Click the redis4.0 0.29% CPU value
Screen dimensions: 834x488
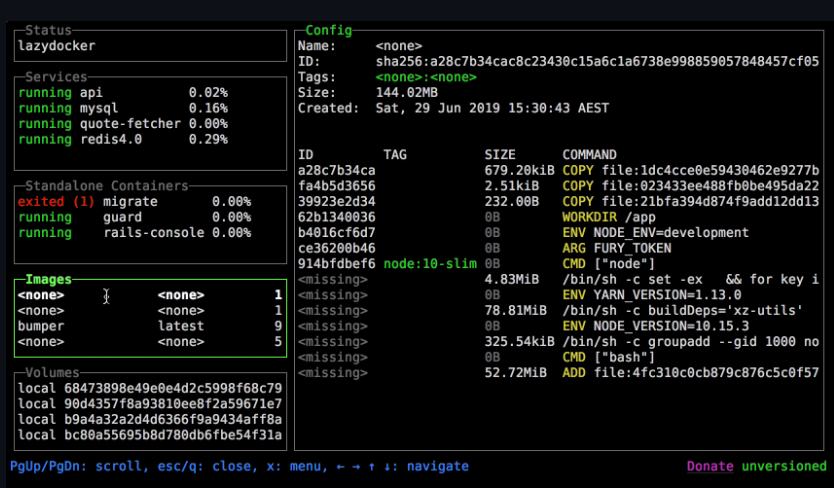click(x=208, y=139)
